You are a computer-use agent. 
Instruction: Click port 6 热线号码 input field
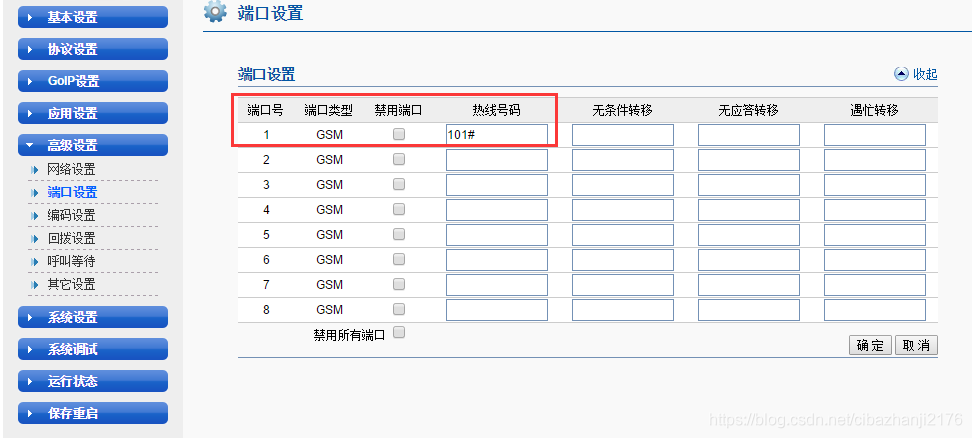point(497,260)
